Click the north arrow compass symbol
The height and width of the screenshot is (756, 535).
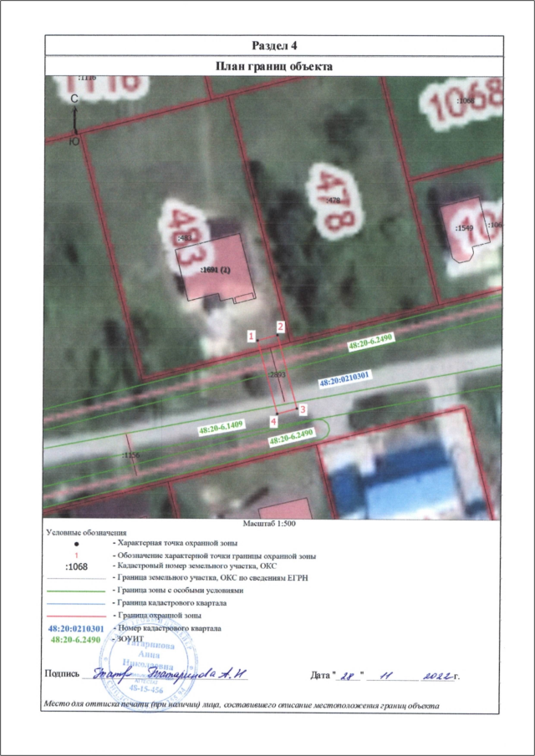coord(75,119)
